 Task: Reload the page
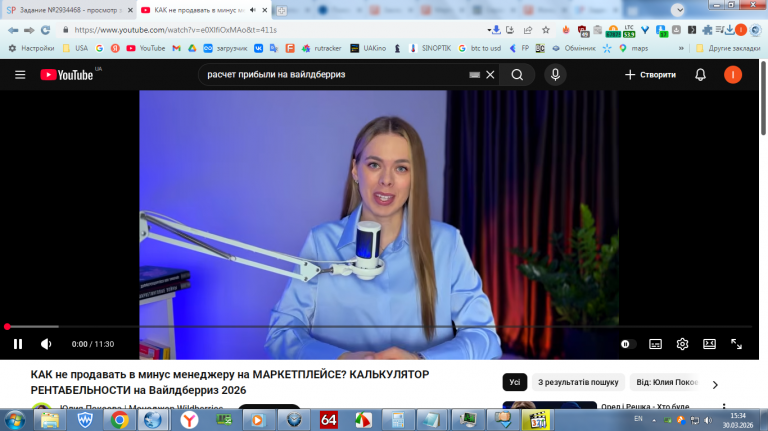(45, 30)
